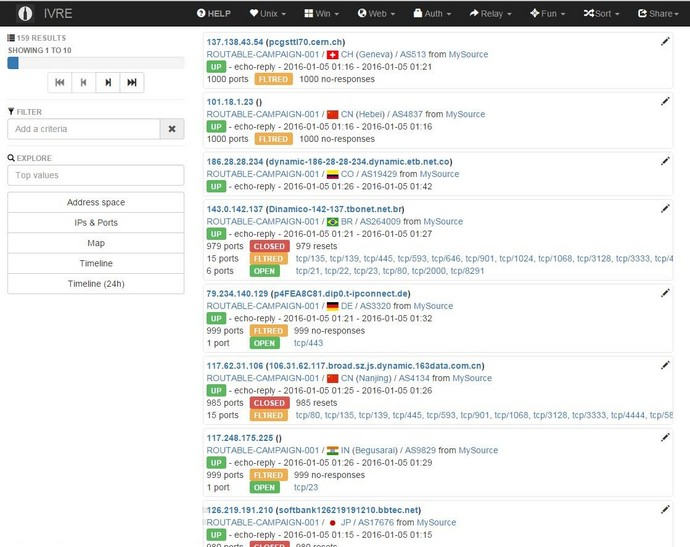Go to the first results page

point(60,82)
